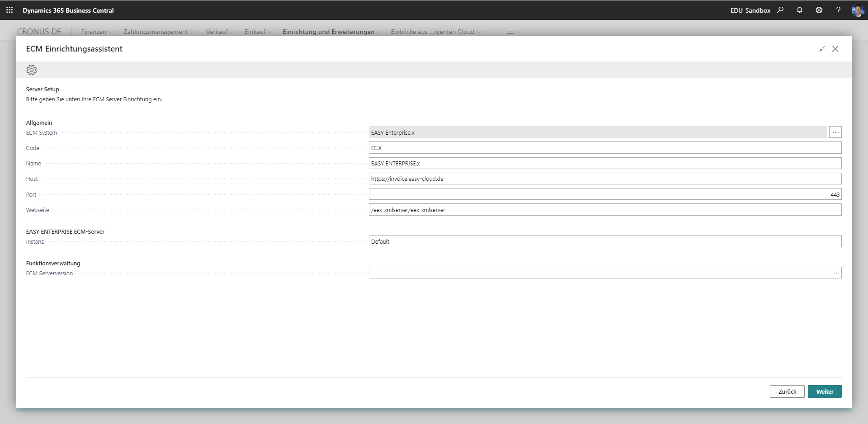The image size is (868, 424).
Task: Click the Dynamics 365 Business Central title
Action: [x=68, y=10]
